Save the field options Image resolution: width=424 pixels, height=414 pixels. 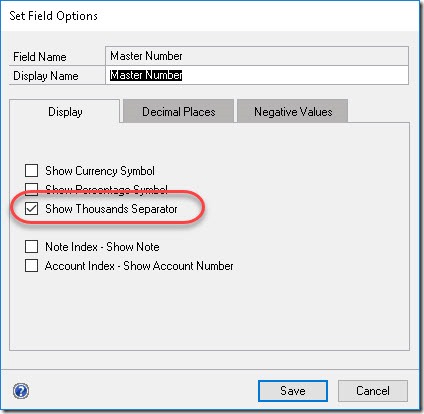point(293,391)
